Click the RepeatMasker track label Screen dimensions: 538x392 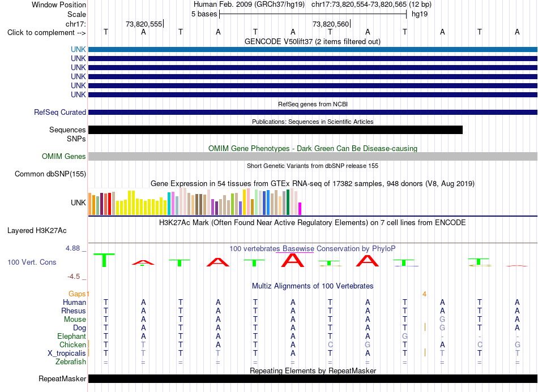[62, 378]
